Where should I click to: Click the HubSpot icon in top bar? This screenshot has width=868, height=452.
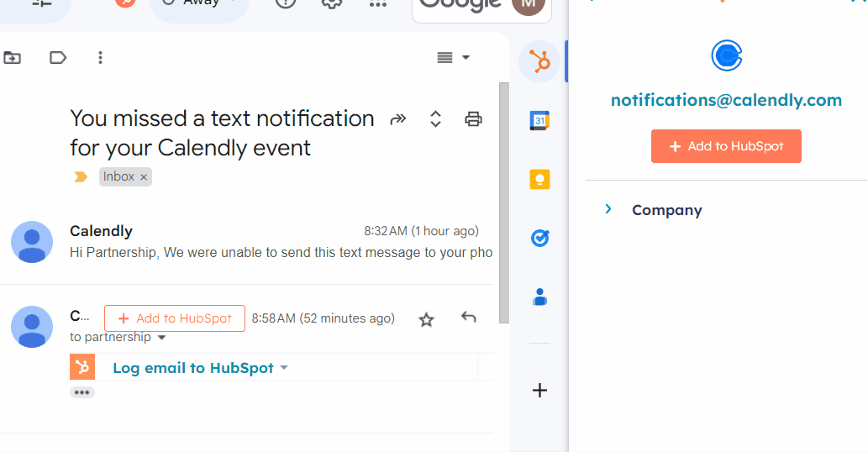(125, 4)
